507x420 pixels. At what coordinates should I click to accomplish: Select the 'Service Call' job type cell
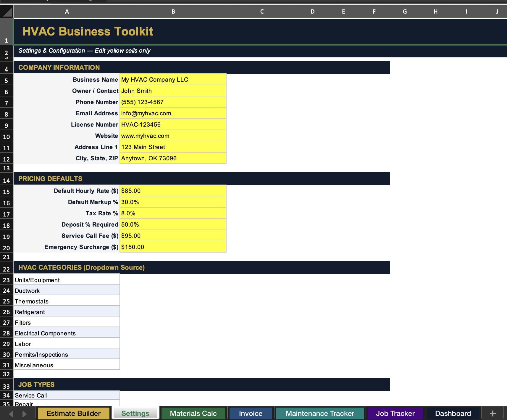tap(67, 395)
